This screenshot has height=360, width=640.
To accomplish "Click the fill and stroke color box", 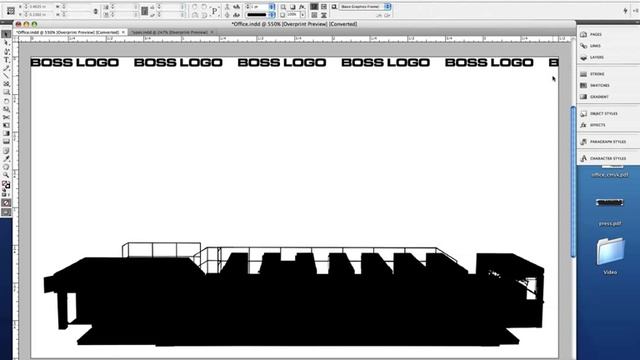I will click(6, 185).
